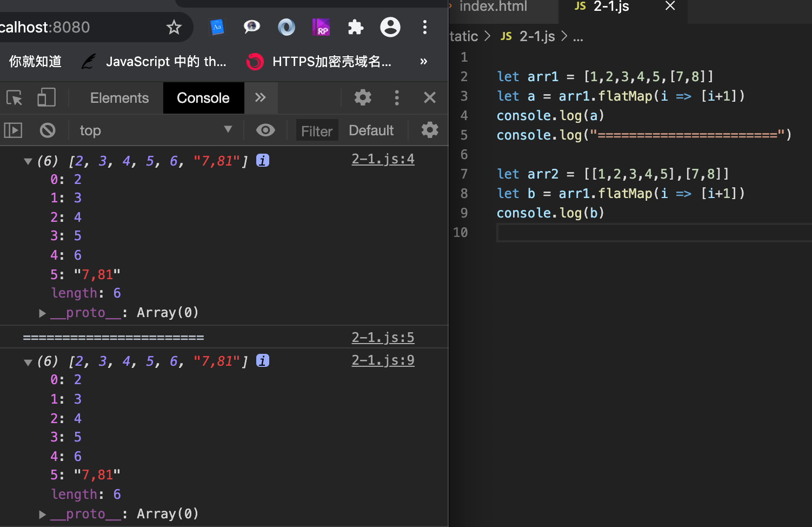Screen dimensions: 812x527
Task: Expand __proto__ of the first array
Action: (x=42, y=313)
